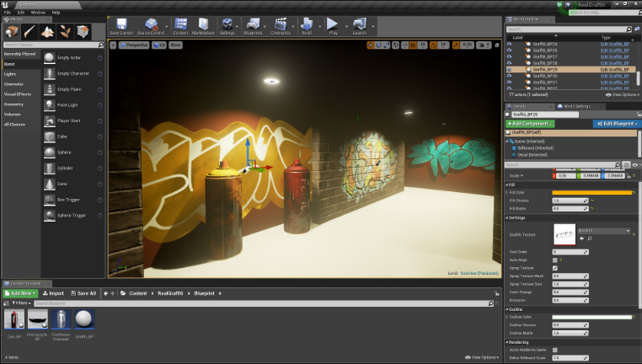Screen dimensions: 642x364
Task: Open the Blueprints toolbar icon
Action: point(253,24)
